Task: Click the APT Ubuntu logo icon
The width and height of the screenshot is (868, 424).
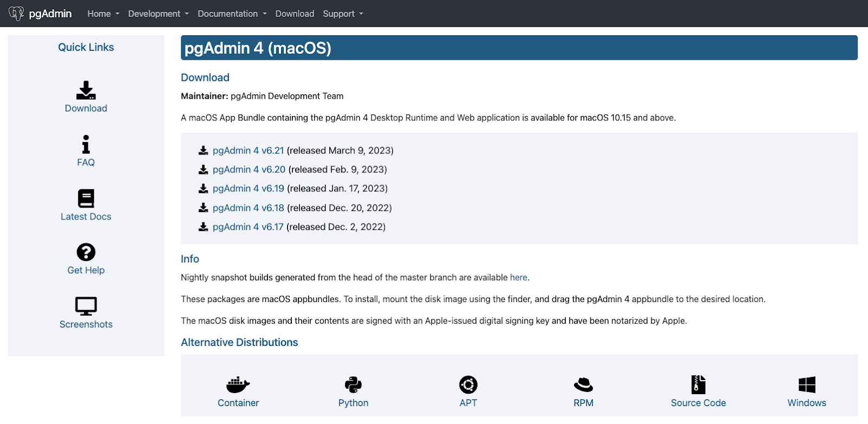Action: coord(468,385)
